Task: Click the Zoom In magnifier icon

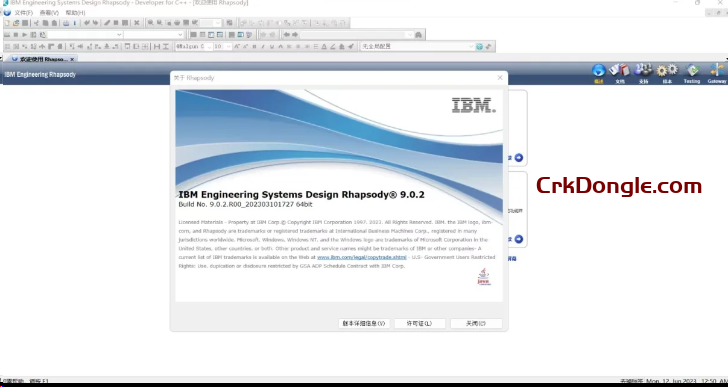Action: (x=150, y=23)
